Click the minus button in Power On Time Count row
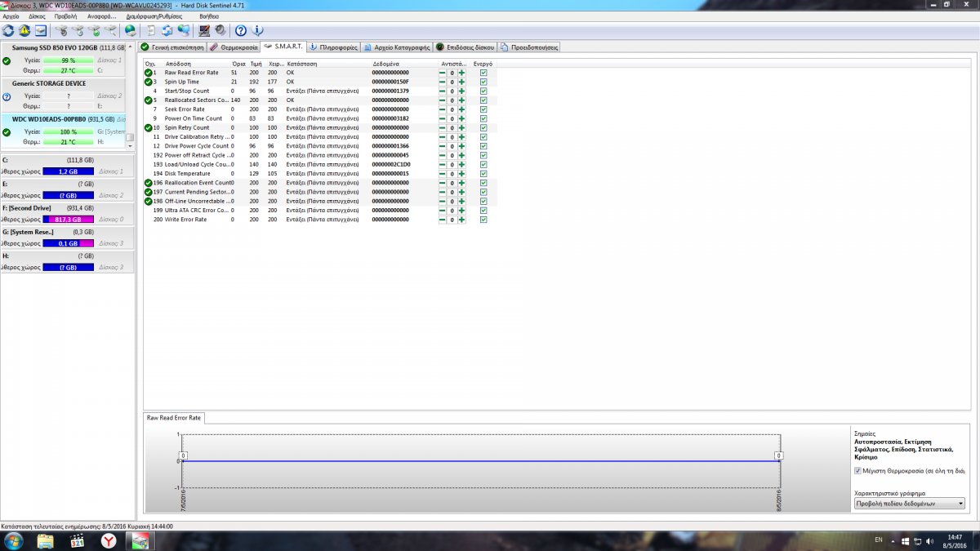This screenshot has width=980, height=551. click(442, 118)
